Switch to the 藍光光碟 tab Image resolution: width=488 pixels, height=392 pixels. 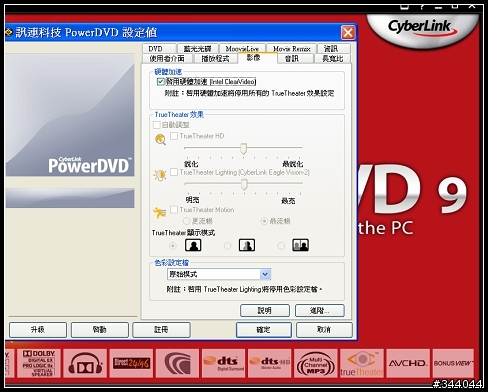click(x=198, y=49)
